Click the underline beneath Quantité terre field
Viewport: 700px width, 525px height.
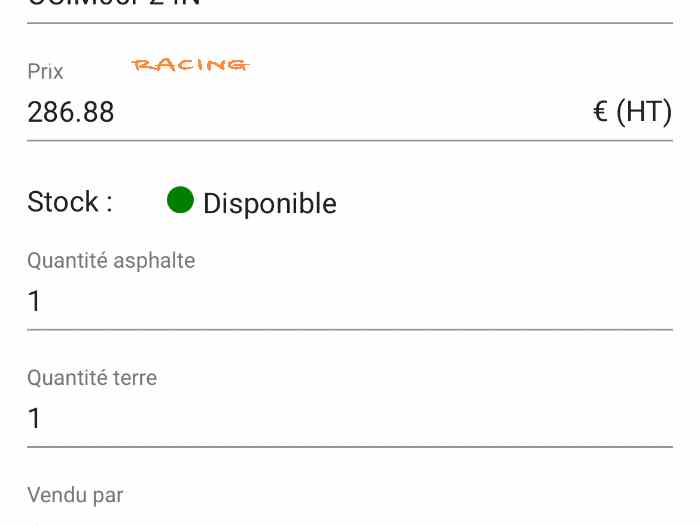pyautogui.click(x=350, y=446)
